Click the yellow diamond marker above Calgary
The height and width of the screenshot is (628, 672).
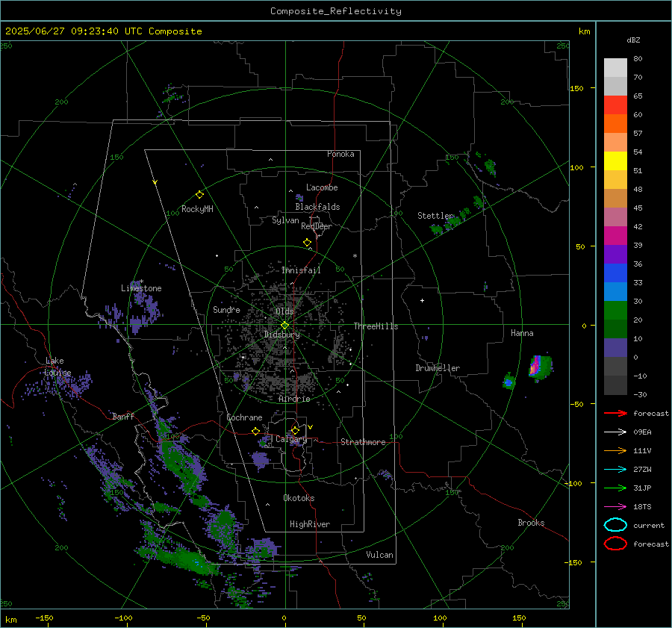pos(295,430)
